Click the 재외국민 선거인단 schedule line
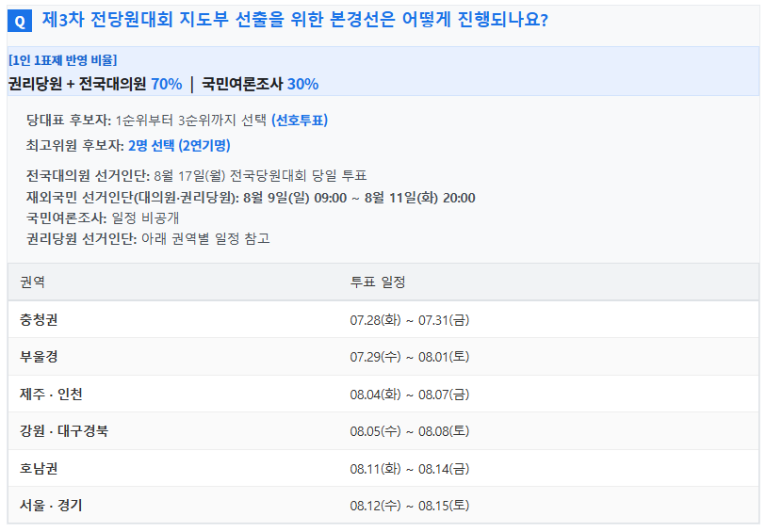766x532 pixels. pyautogui.click(x=251, y=198)
